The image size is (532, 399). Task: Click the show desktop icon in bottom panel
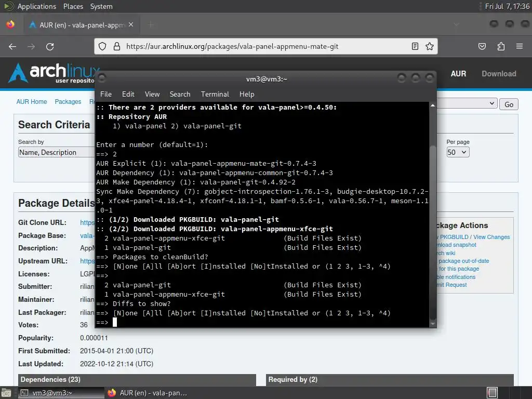pos(6,393)
